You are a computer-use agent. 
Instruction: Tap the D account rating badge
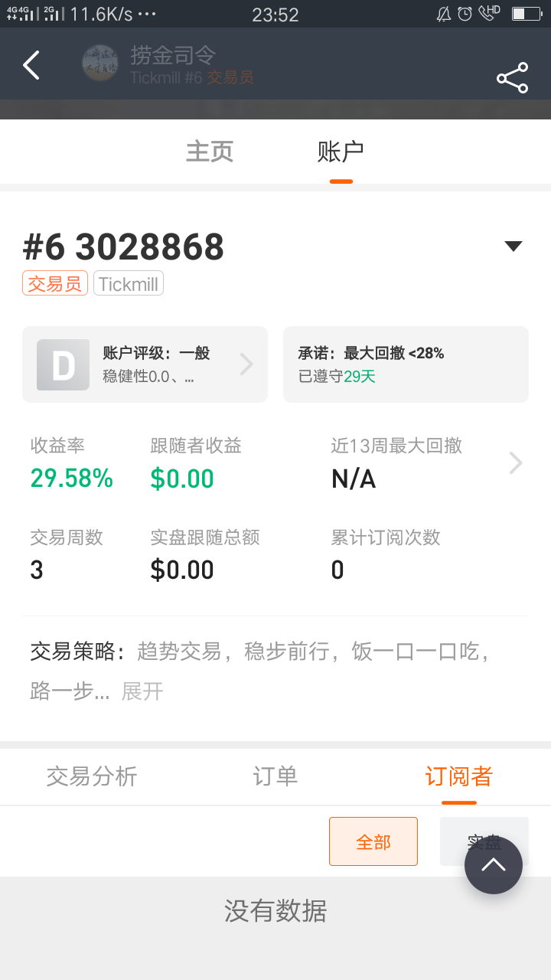click(64, 365)
